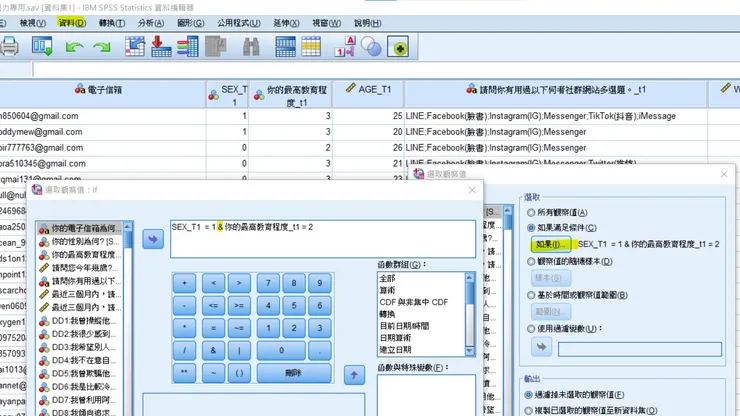Select 轉換 in function group list
This screenshot has width=740, height=416.
coord(387,314)
